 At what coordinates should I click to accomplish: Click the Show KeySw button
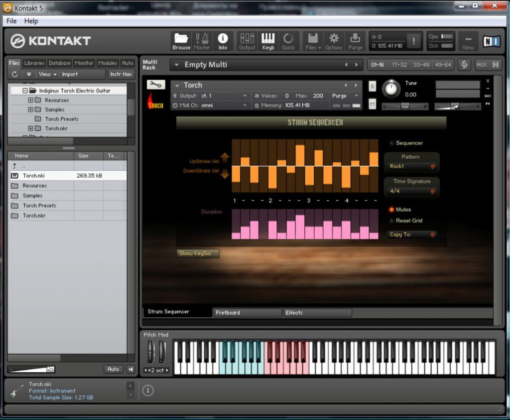point(197,253)
